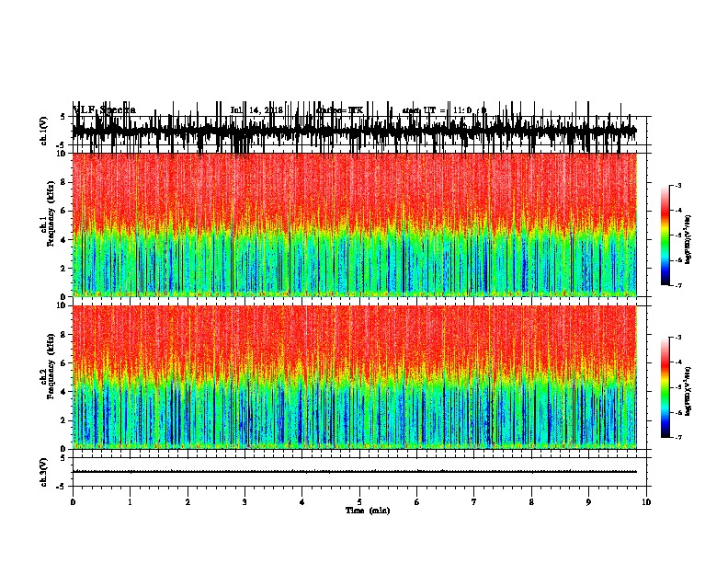Click the ch.2 frequency axis '6' tick label

click(x=64, y=363)
